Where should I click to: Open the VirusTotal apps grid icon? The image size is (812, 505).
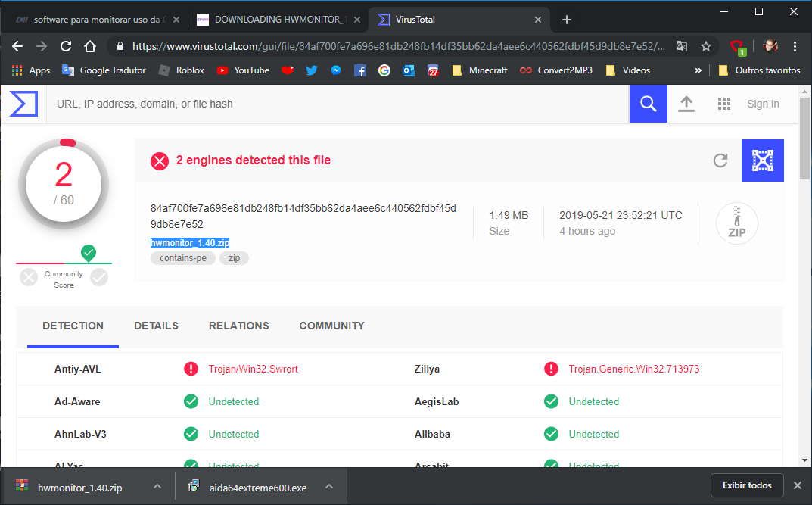(x=724, y=104)
